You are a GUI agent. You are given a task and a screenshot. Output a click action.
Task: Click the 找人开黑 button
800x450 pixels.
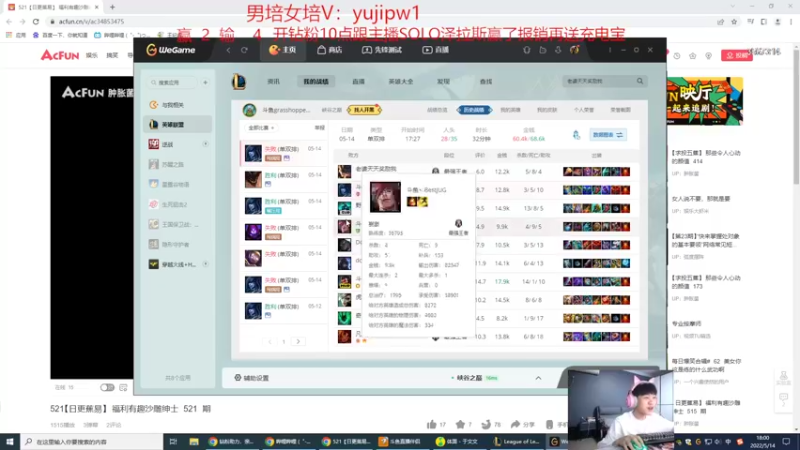pyautogui.click(x=364, y=110)
